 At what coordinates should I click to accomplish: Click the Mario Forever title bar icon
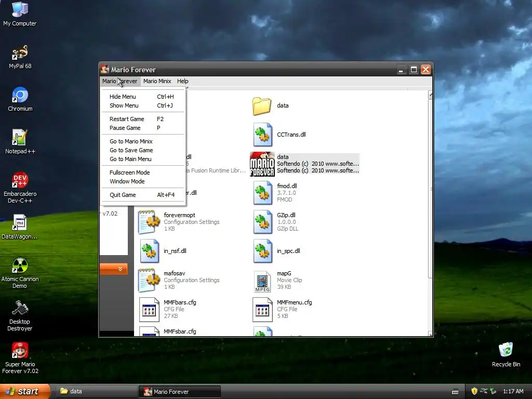105,69
